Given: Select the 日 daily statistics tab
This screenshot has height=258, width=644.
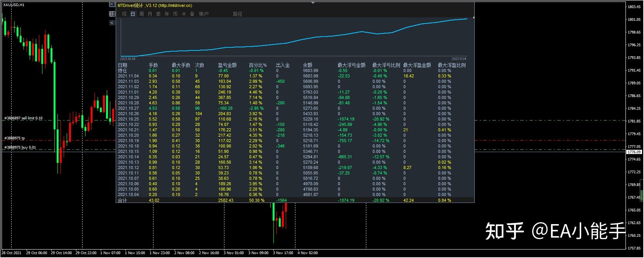Looking at the screenshot, I should click(x=133, y=14).
